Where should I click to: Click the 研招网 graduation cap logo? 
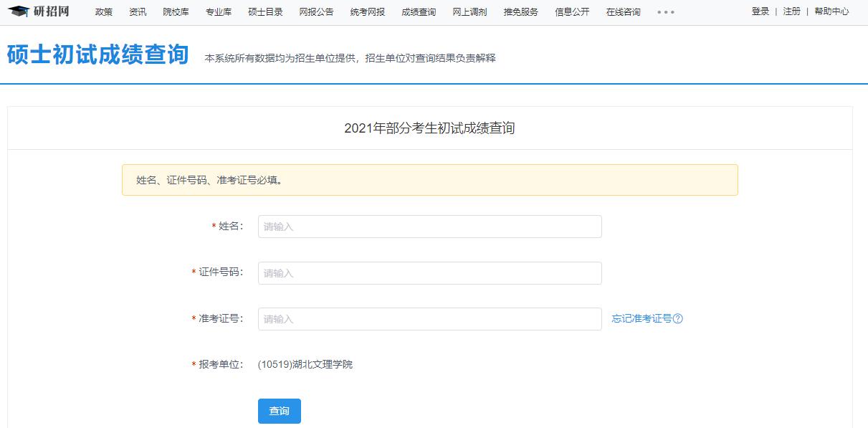click(x=19, y=11)
